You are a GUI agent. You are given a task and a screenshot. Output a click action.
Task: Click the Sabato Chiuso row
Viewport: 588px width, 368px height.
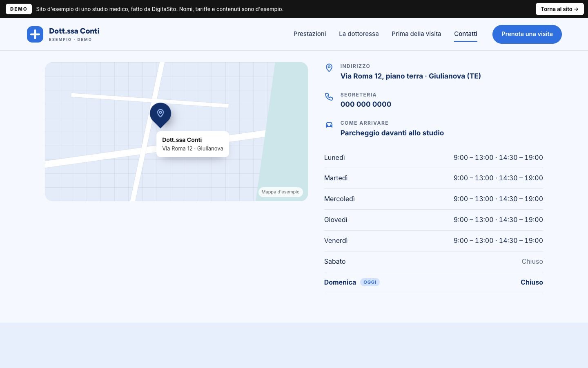coord(434,262)
